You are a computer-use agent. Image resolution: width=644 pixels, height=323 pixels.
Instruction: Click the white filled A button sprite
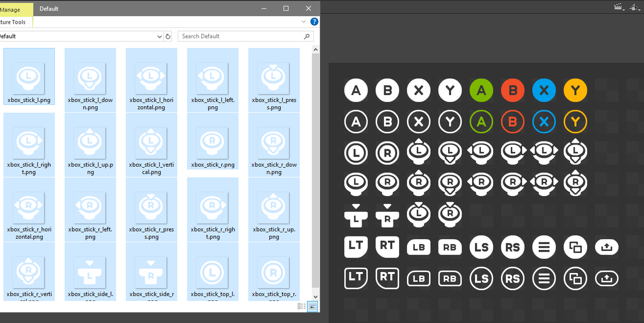pos(356,90)
